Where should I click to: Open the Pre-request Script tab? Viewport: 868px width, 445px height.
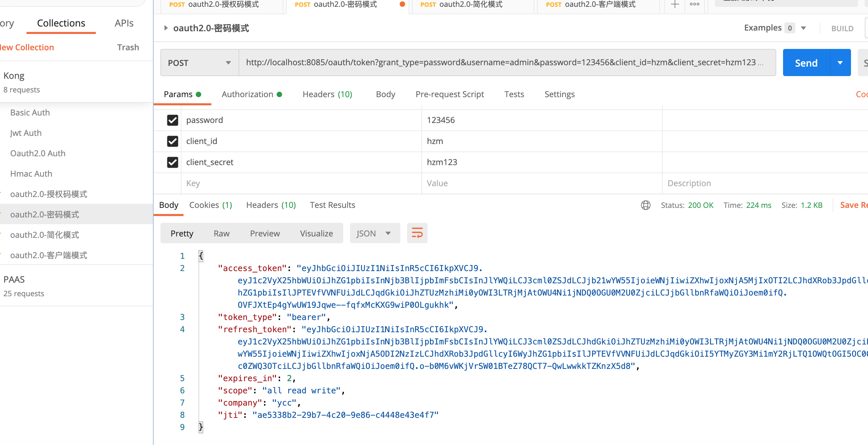coord(449,94)
